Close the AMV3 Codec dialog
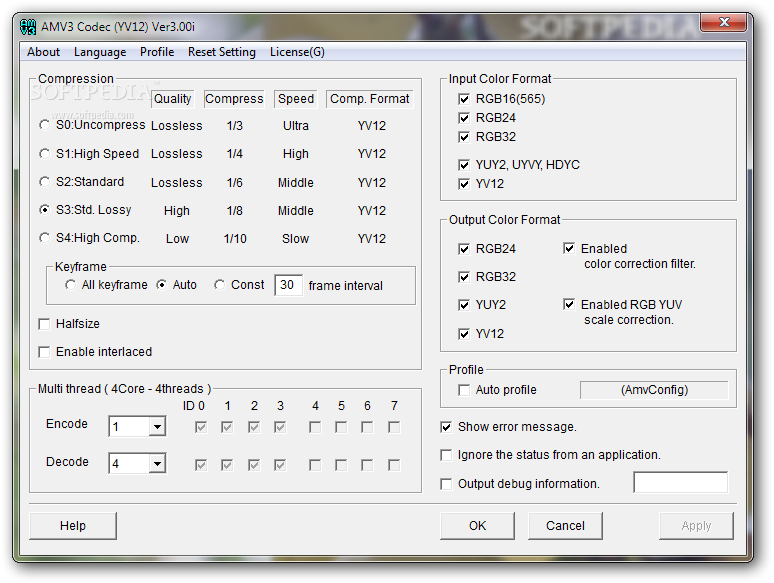This screenshot has height=583, width=774. pos(724,22)
